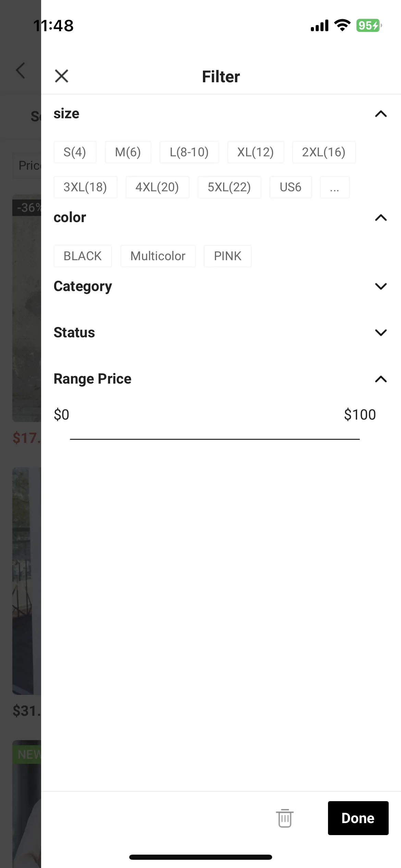Expand the Category section

tap(381, 286)
